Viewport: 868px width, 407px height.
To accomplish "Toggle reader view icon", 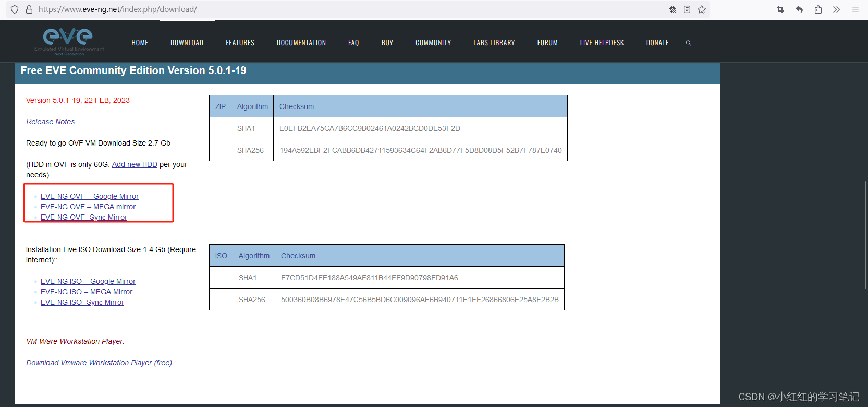I will (x=687, y=9).
